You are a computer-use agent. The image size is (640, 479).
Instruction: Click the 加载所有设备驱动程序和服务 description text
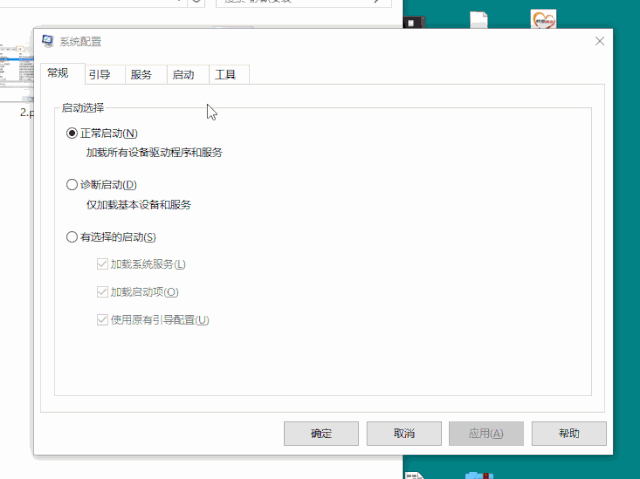154,153
